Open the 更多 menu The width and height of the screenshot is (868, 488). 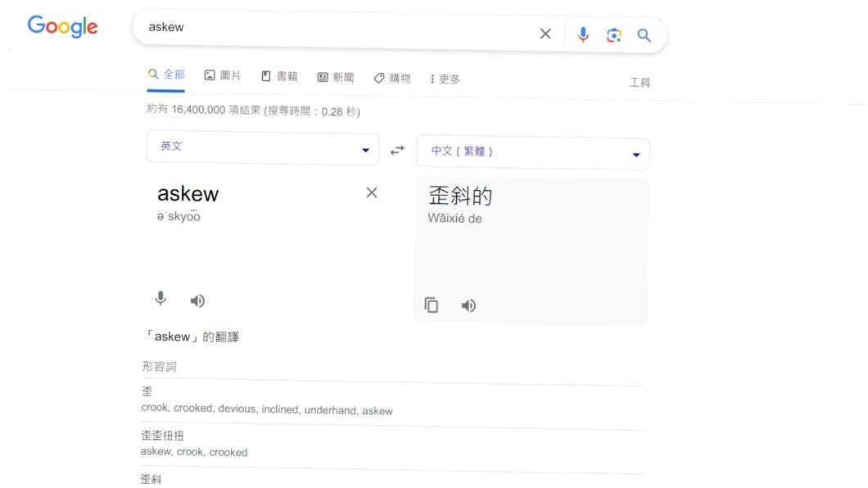pos(445,79)
